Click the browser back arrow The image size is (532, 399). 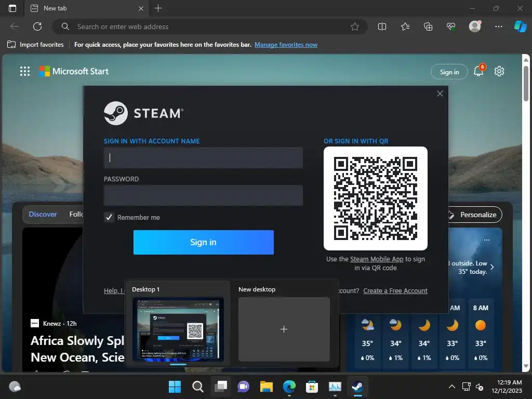point(15,26)
